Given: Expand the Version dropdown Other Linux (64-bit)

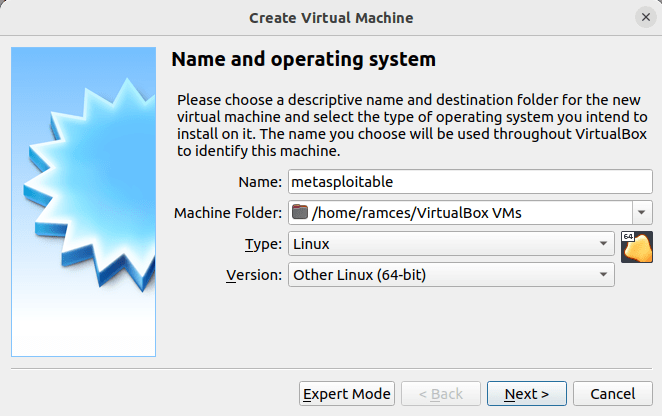Looking at the screenshot, I should (451, 275).
